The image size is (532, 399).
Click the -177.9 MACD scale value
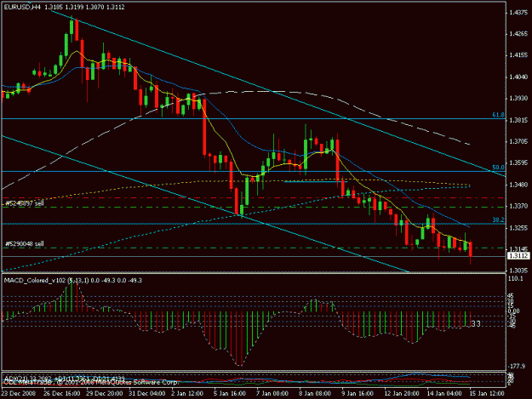pos(517,367)
